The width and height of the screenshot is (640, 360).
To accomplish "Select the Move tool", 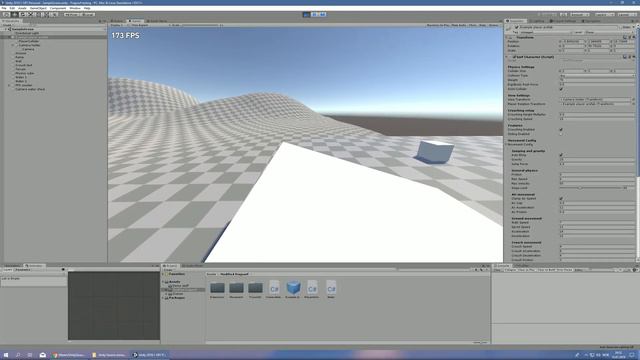I will 14,14.
